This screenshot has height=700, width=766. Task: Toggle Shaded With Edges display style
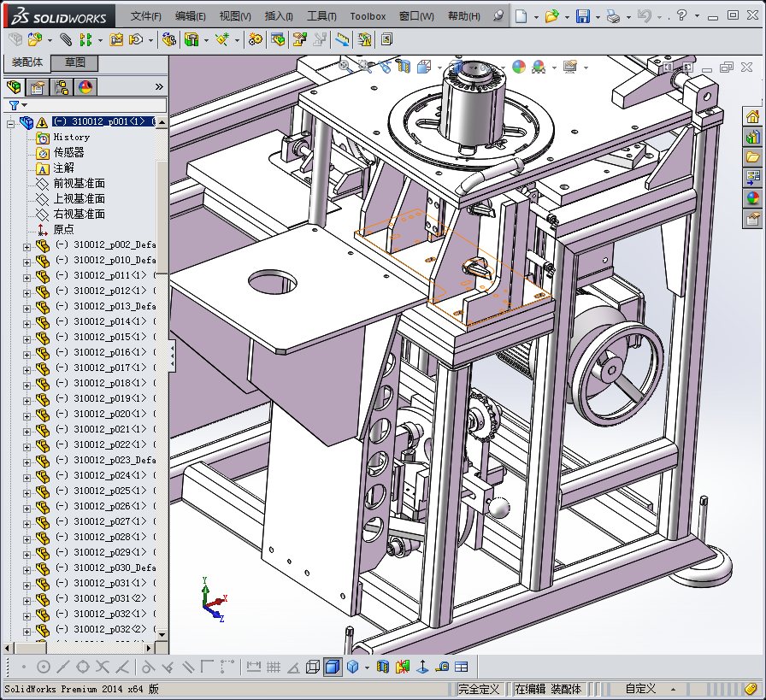point(333,667)
